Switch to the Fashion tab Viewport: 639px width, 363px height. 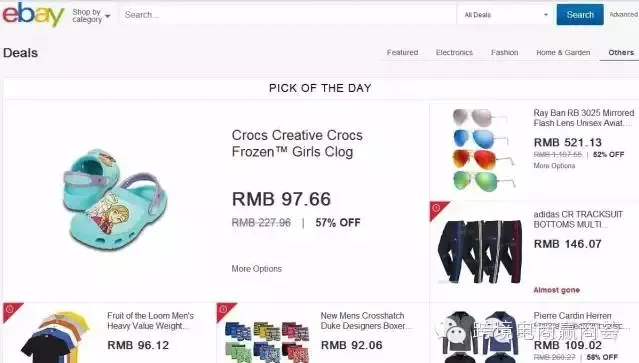tap(505, 53)
